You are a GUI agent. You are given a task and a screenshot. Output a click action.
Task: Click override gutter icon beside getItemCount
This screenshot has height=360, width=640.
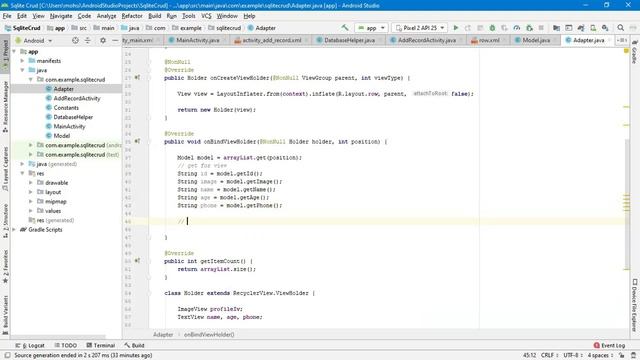click(138, 261)
